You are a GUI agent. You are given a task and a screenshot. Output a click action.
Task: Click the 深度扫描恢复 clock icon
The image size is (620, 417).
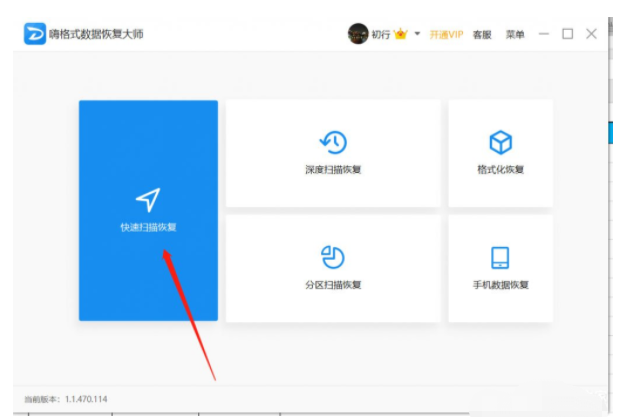(333, 142)
